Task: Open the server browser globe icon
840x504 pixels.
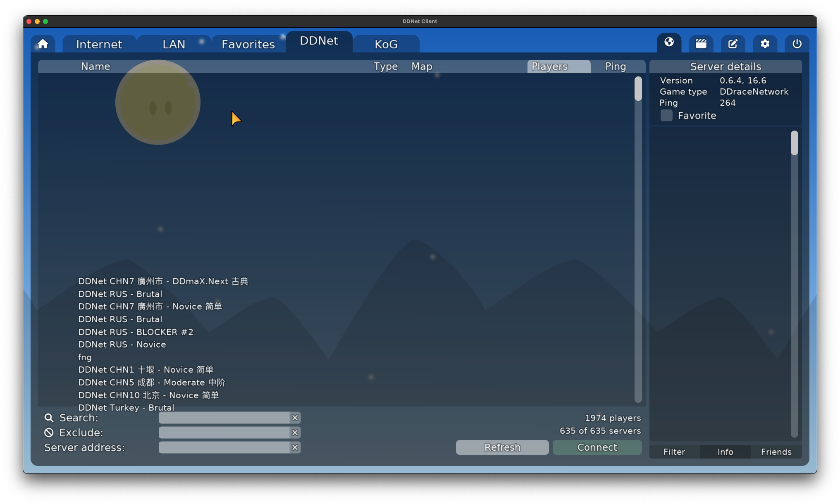Action: tap(668, 43)
